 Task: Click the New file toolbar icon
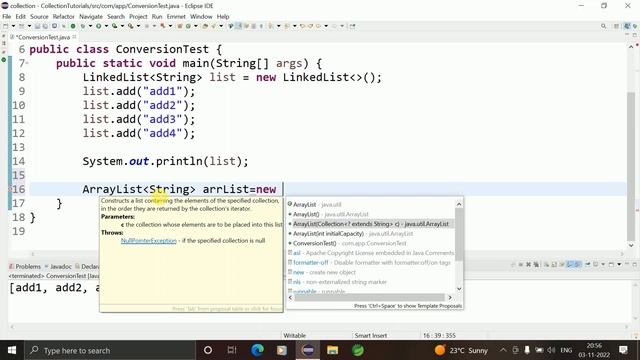pos(6,26)
